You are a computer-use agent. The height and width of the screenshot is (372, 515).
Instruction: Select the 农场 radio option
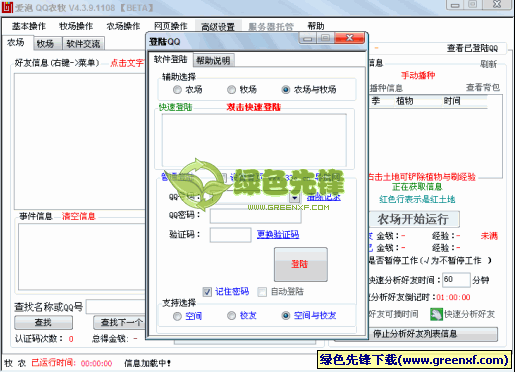(177, 90)
